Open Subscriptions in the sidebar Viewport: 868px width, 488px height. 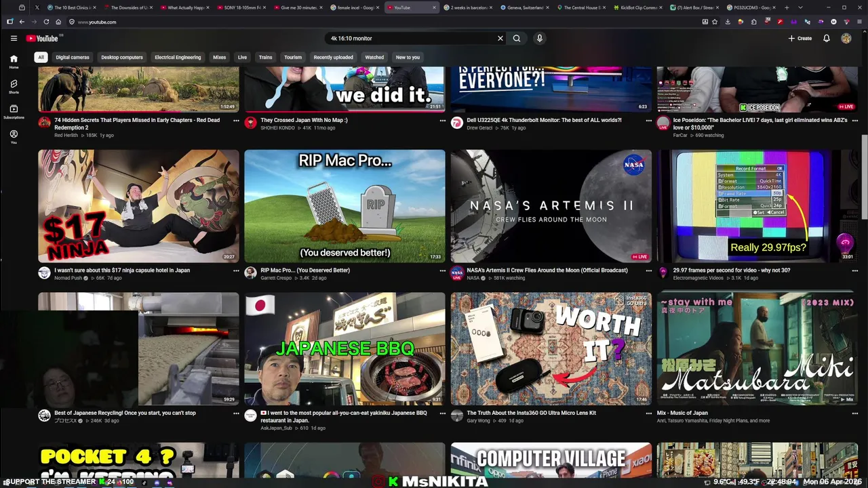click(x=14, y=112)
